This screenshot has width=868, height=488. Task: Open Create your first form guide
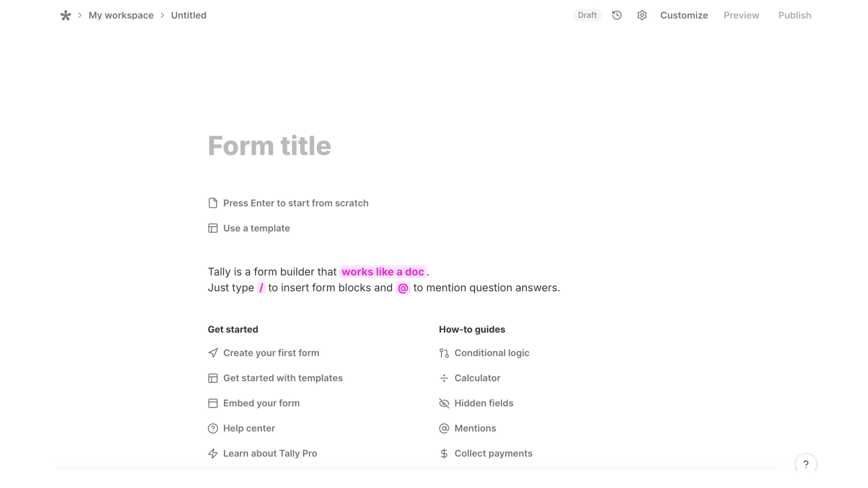[x=271, y=353]
